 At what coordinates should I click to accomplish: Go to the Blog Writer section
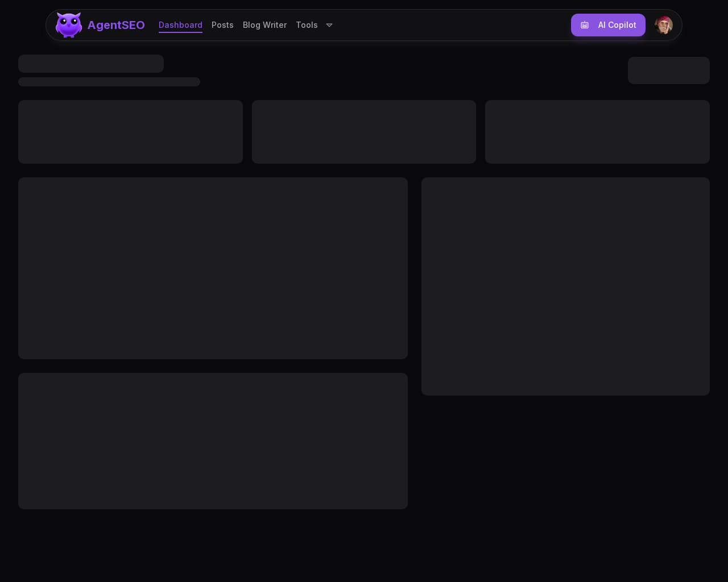click(x=264, y=25)
